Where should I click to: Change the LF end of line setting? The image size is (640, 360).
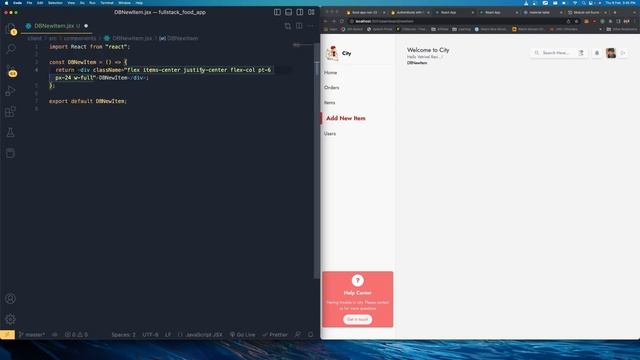(x=168, y=335)
